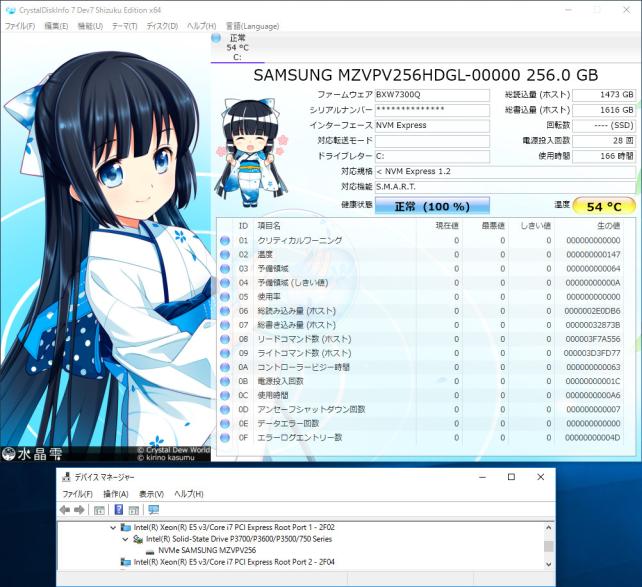The width and height of the screenshot is (642, 587).
Task: Click the show/hide console tree toolbar icon
Action: pos(99,510)
